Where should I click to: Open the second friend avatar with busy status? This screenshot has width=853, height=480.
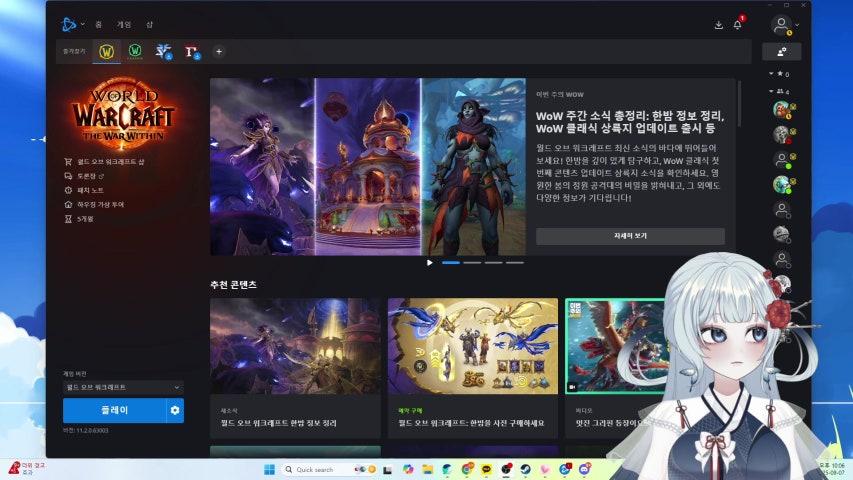coord(782,134)
